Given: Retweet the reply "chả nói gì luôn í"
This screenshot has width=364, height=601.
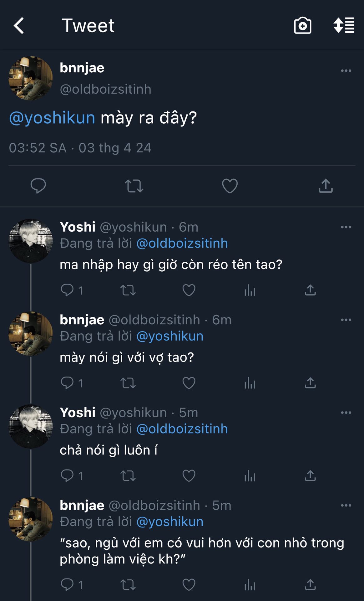Looking at the screenshot, I should click(x=128, y=476).
